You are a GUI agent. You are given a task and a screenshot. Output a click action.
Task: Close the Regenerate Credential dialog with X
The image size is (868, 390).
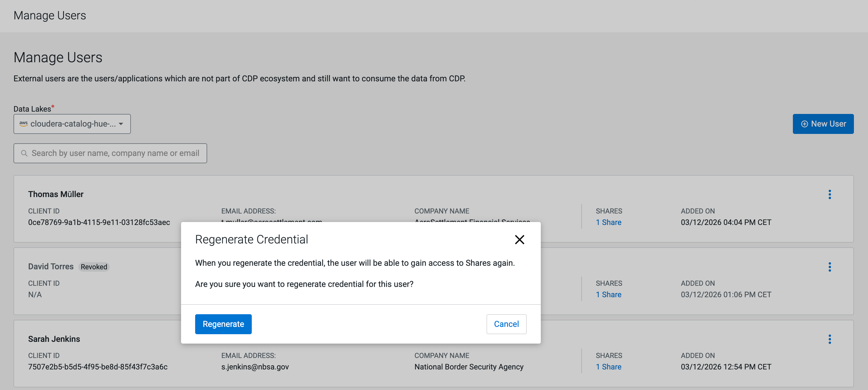[x=519, y=239]
